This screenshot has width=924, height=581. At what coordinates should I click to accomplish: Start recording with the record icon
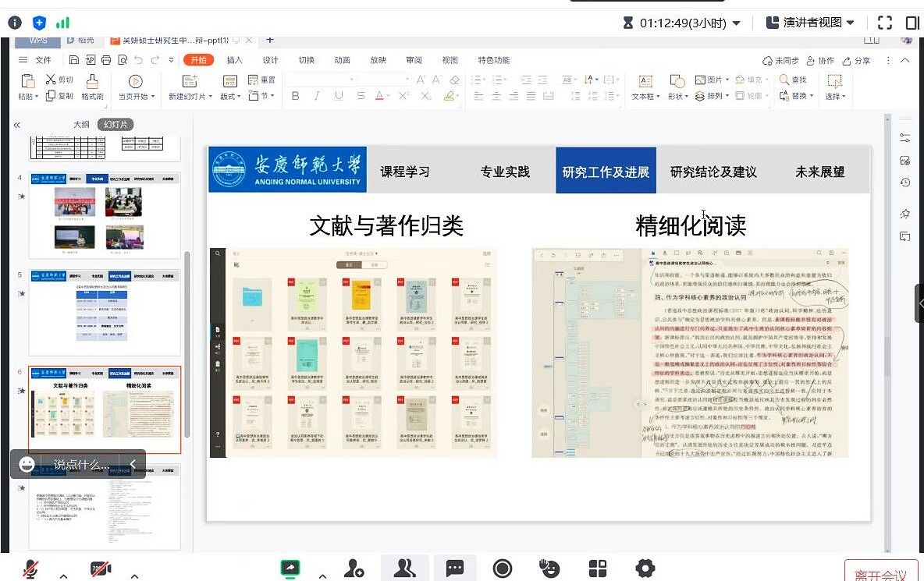[x=503, y=568]
